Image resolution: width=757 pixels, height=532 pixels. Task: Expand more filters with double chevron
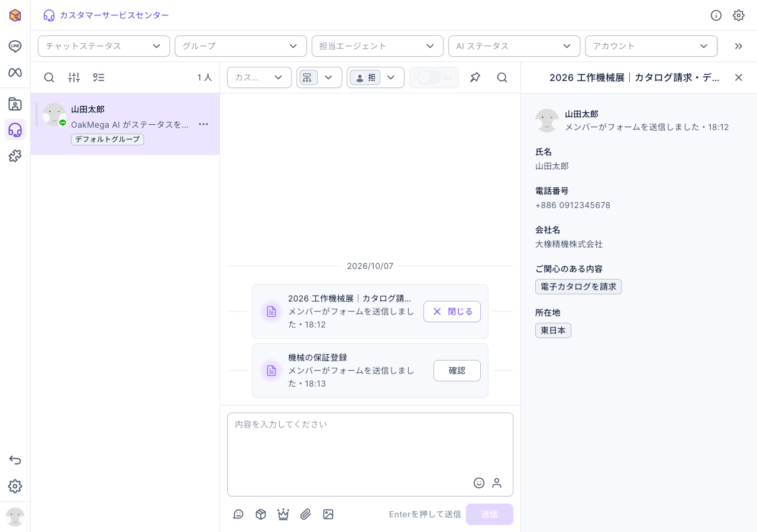pos(738,46)
